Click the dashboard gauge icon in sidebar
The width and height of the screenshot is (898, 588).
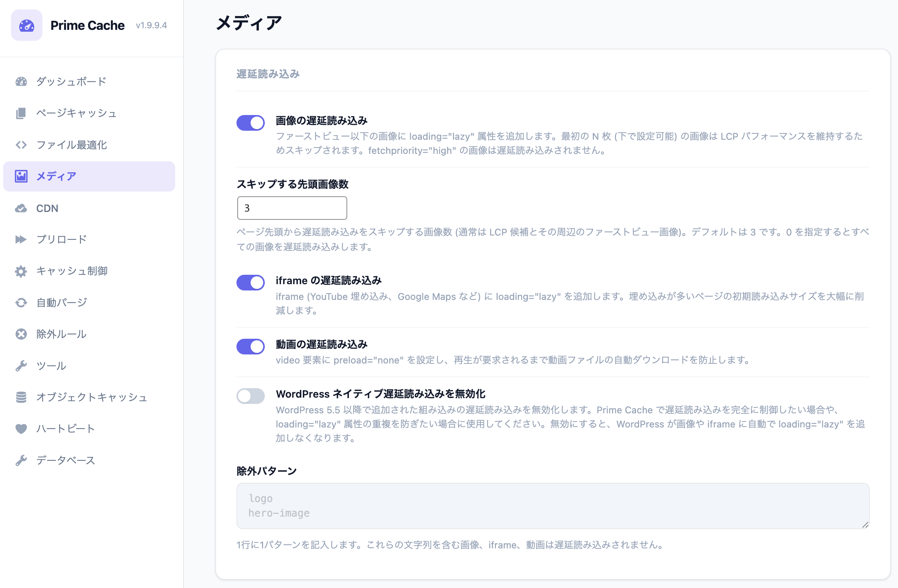(21, 81)
